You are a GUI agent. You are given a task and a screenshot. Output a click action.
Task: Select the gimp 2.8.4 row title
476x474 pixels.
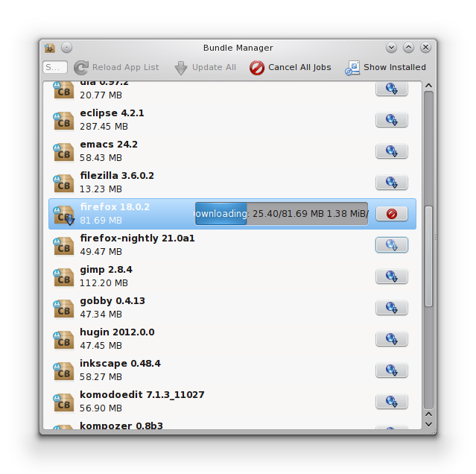coord(107,270)
